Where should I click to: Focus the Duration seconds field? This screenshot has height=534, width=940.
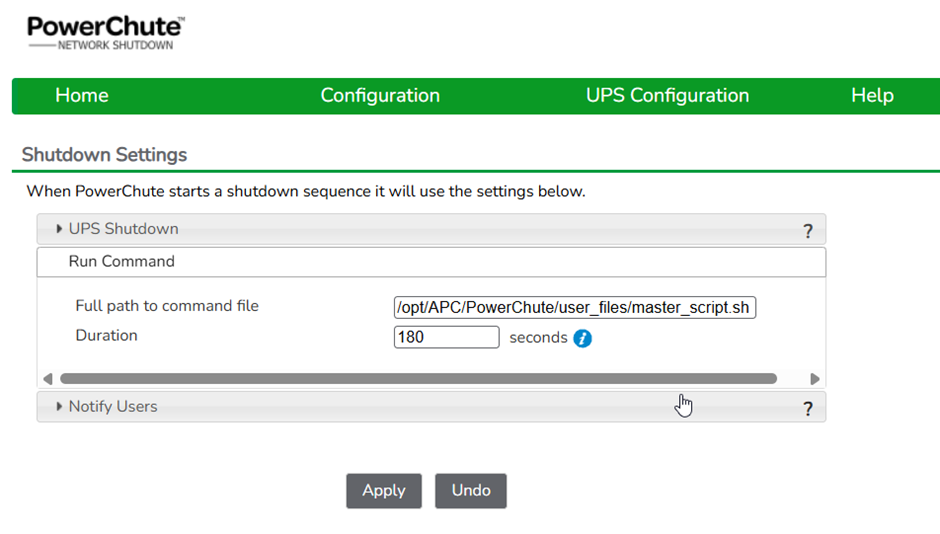pos(446,337)
